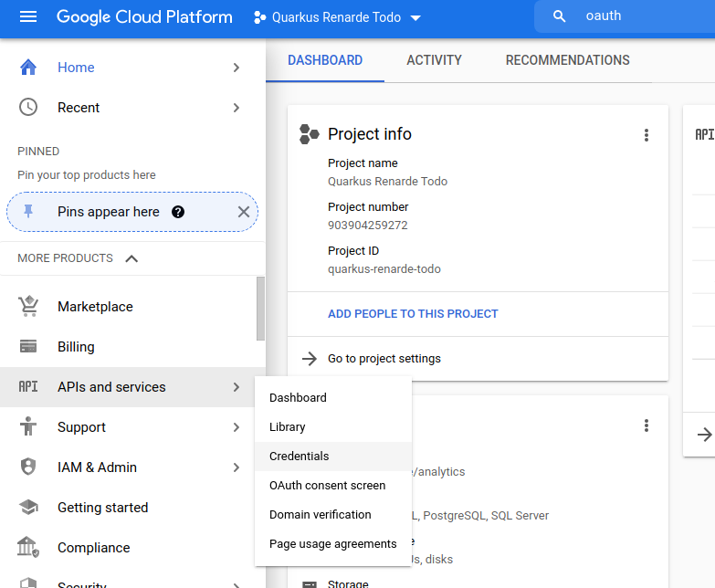Image resolution: width=715 pixels, height=588 pixels.
Task: Open Marketplace in the sidebar
Action: (128, 307)
